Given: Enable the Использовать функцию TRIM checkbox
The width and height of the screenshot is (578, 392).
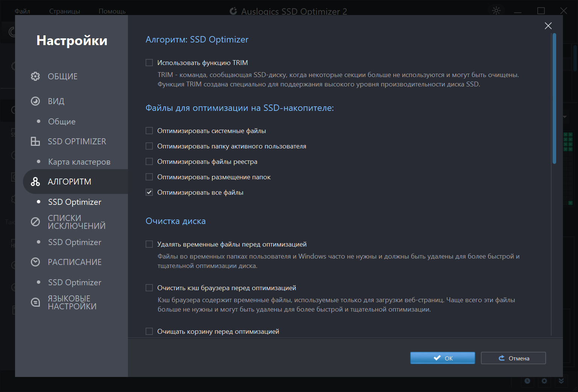Looking at the screenshot, I should [x=149, y=63].
